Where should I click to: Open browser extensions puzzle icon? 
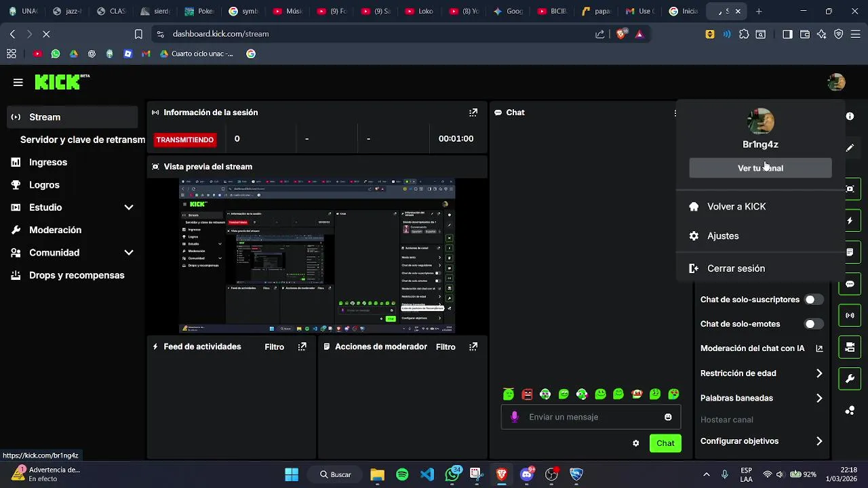point(744,34)
